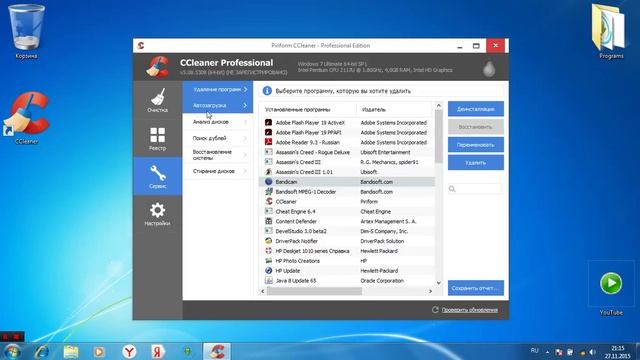Select the DevelStudio 3.0 beta2 row
640x360 pixels.
pos(347,231)
